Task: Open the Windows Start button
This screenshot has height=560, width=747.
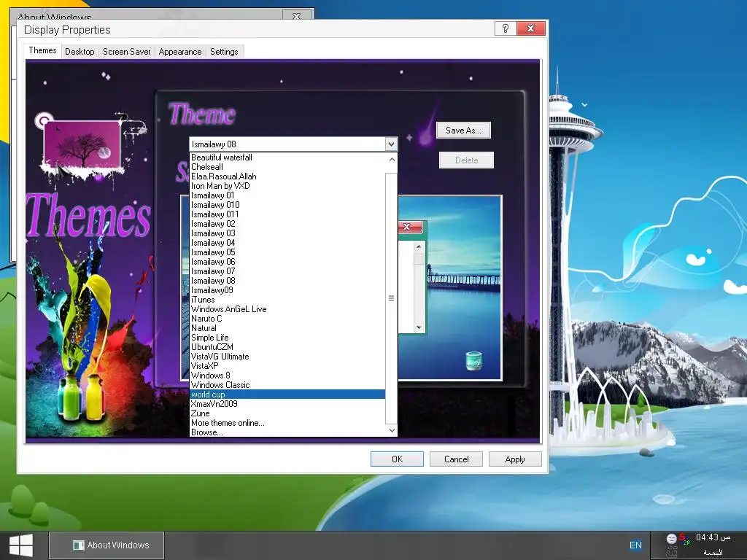Action: [21, 545]
